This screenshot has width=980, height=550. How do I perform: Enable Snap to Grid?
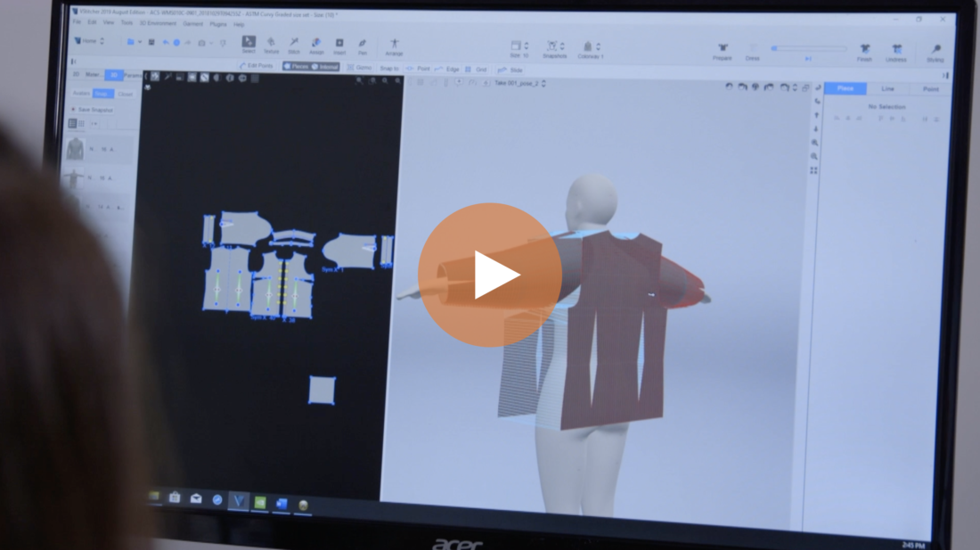477,70
